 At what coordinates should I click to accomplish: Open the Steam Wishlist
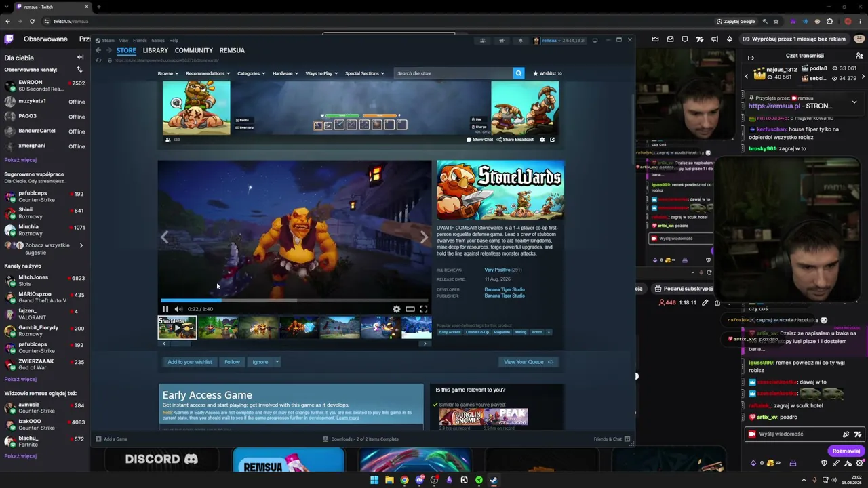click(x=548, y=73)
